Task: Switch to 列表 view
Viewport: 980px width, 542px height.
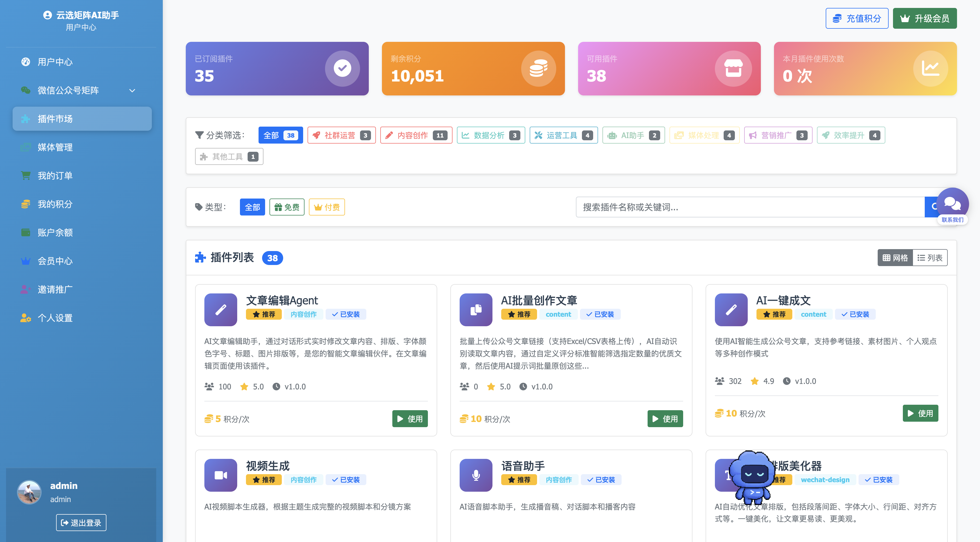Action: coord(930,258)
